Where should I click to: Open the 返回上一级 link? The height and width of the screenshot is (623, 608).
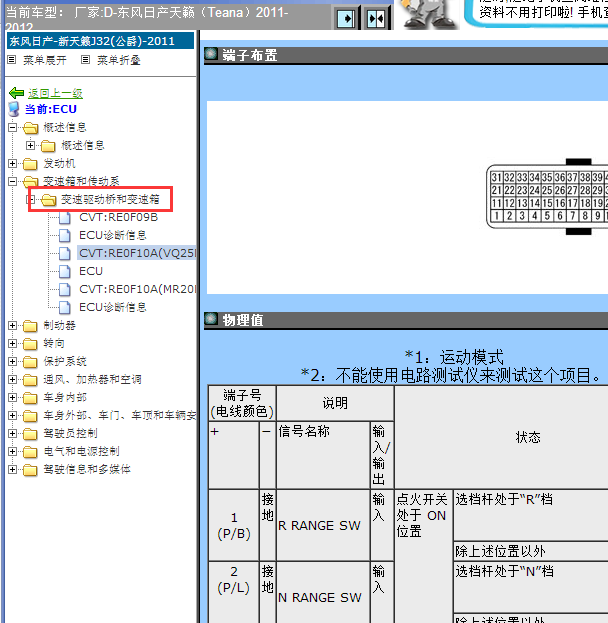click(x=55, y=93)
